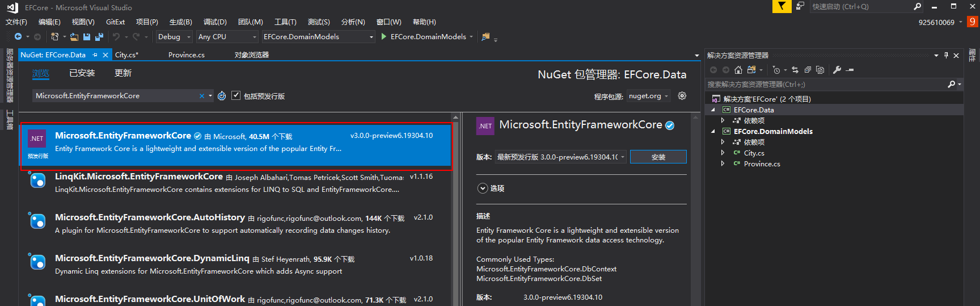The width and height of the screenshot is (980, 306).
Task: Expand the options section chevron
Action: [x=483, y=188]
